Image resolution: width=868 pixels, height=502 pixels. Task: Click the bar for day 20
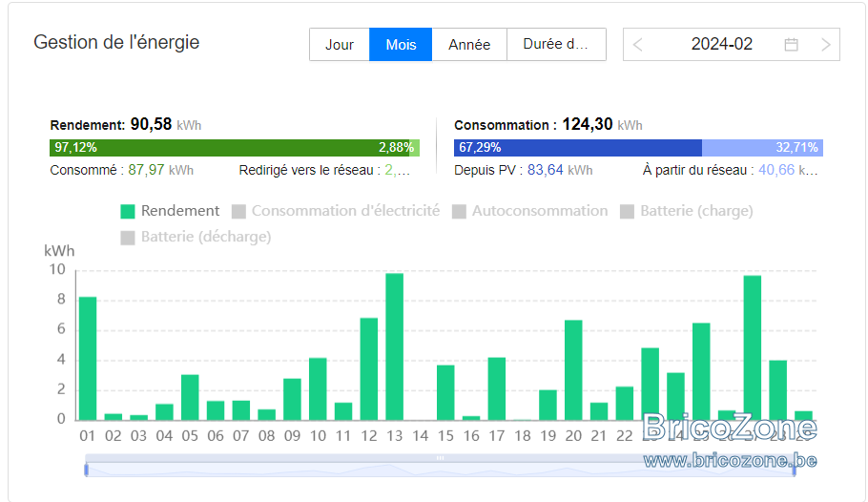tap(573, 370)
